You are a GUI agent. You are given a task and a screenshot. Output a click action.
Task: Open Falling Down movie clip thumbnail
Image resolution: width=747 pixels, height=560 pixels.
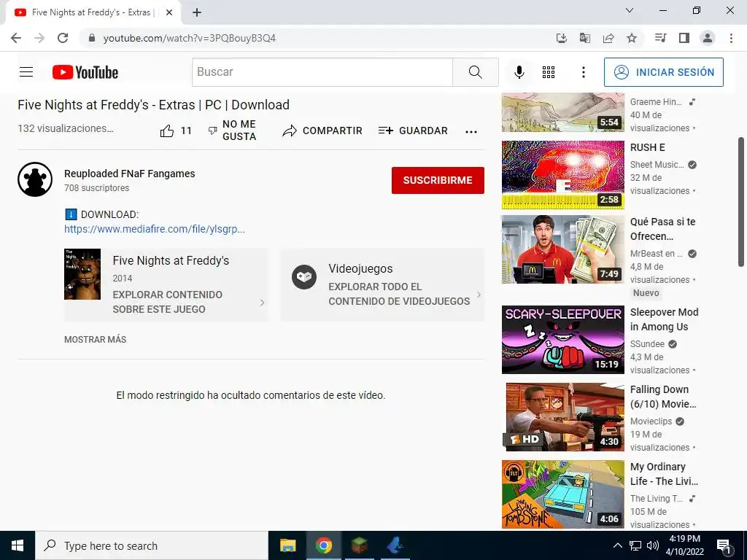point(562,417)
